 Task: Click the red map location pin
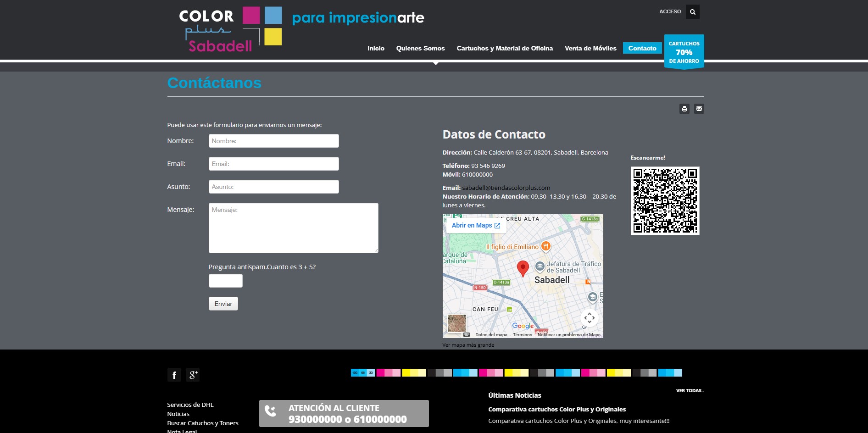[523, 268]
